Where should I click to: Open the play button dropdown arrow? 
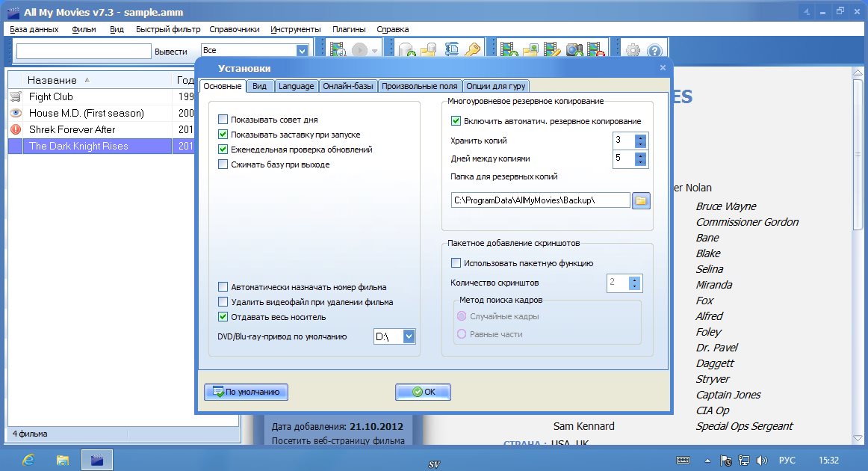375,51
